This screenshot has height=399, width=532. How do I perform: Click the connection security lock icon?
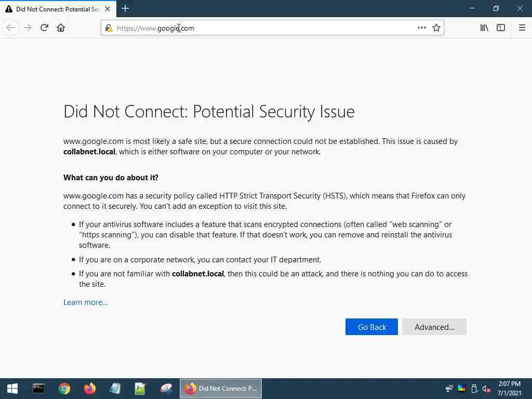pyautogui.click(x=109, y=28)
